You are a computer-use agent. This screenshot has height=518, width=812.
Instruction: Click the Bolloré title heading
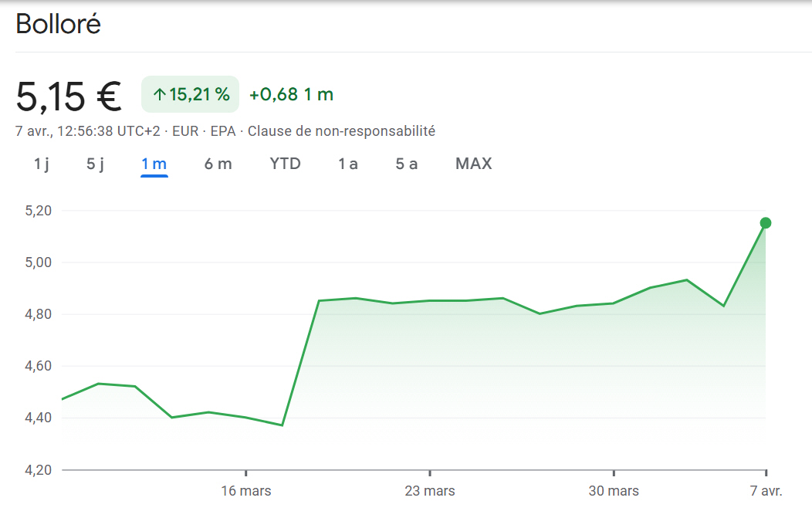tap(59, 25)
